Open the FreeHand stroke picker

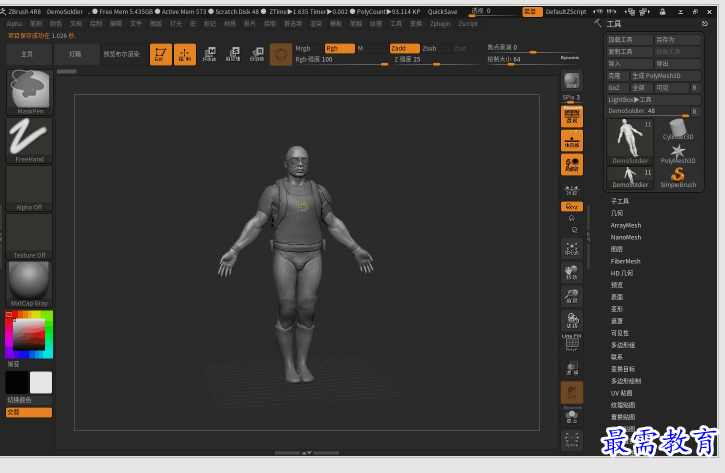coord(30,140)
